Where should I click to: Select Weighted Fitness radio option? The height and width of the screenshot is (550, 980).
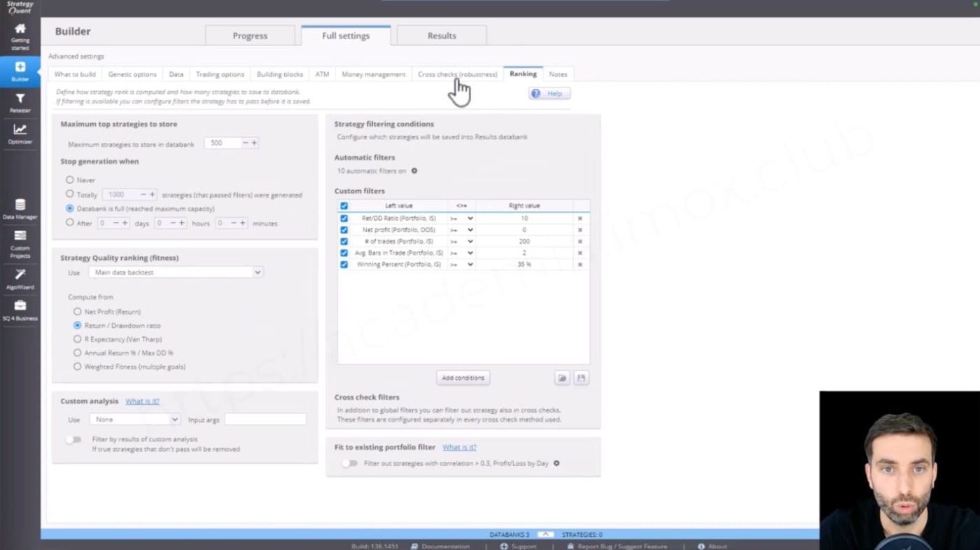(x=77, y=366)
